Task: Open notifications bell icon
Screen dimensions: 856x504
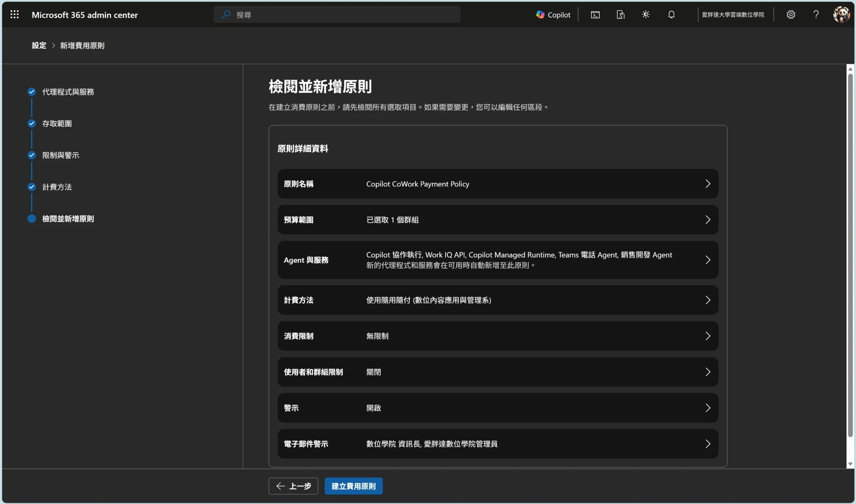Action: (x=672, y=15)
